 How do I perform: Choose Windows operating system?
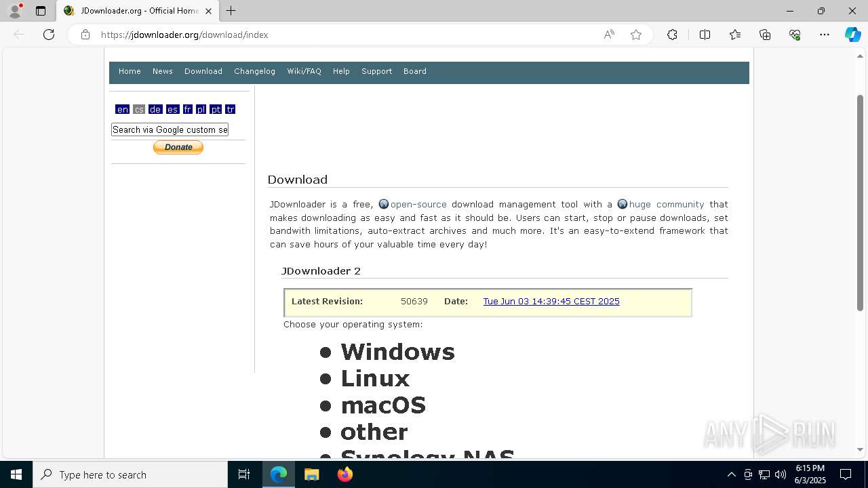click(397, 352)
